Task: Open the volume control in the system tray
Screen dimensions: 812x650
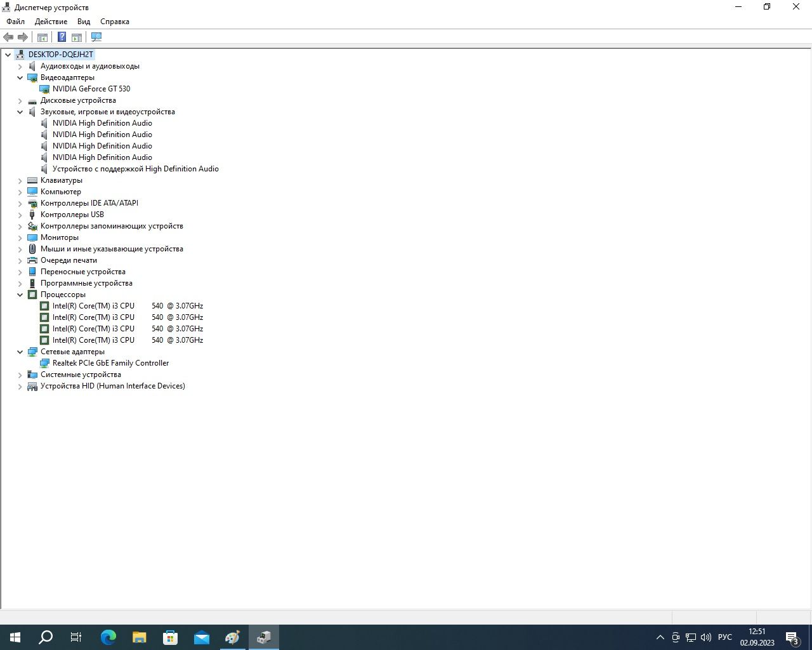Action: tap(706, 637)
